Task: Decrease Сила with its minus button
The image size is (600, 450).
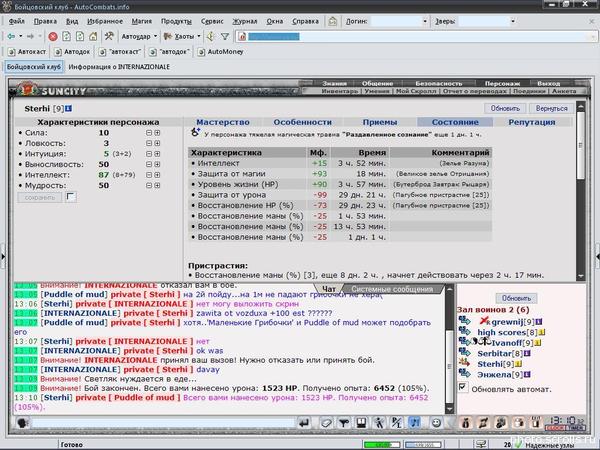Action: (x=149, y=133)
